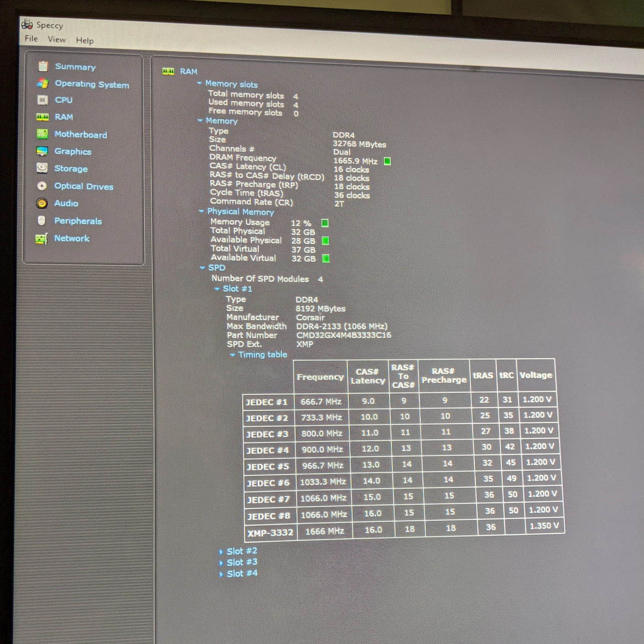Click the JEDEC #8 row label

coord(268,516)
